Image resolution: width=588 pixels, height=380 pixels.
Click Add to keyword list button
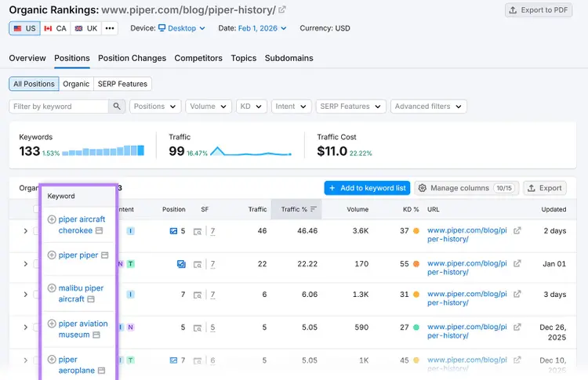[x=367, y=188]
